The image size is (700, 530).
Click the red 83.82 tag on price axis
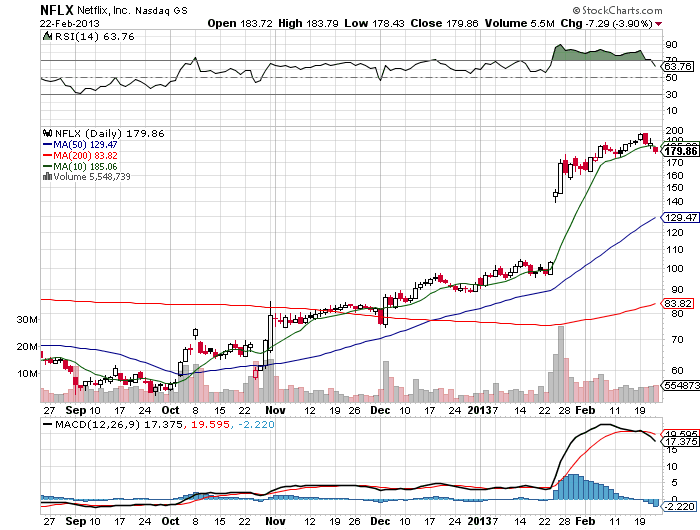tap(678, 304)
